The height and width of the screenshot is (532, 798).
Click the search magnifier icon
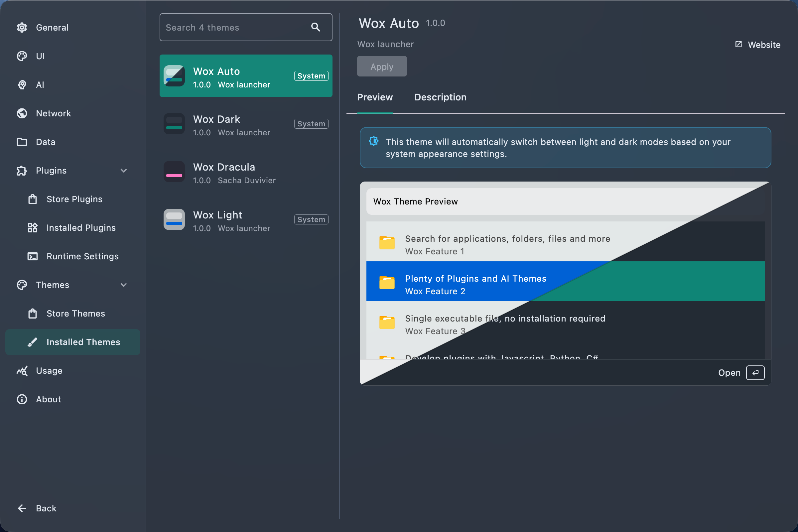(x=316, y=27)
